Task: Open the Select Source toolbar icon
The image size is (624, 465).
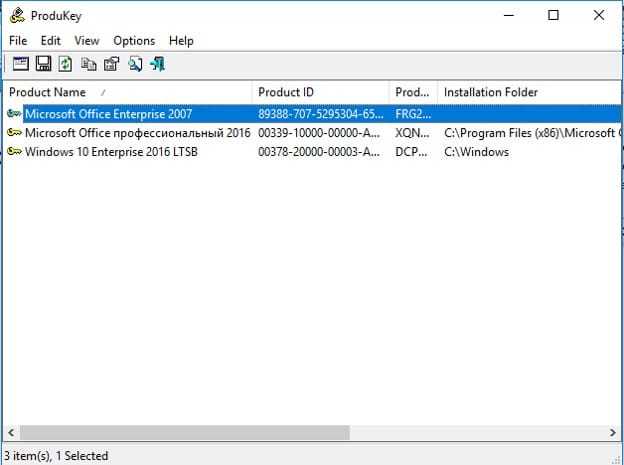Action: click(x=21, y=64)
